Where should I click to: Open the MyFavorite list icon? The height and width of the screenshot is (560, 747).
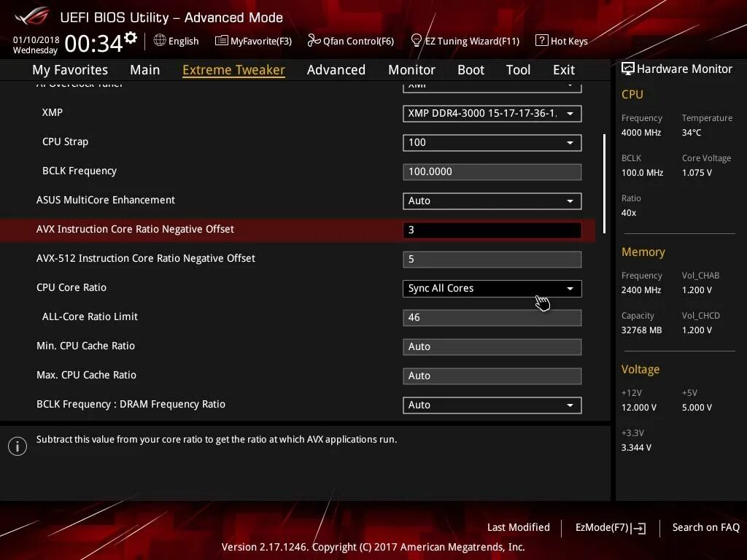click(221, 41)
